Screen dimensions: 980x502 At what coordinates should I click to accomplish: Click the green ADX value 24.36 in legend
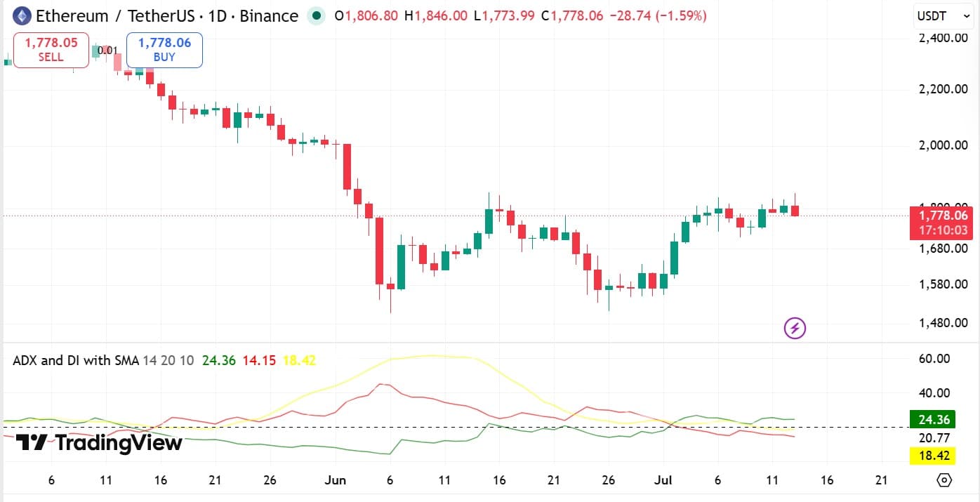(218, 360)
